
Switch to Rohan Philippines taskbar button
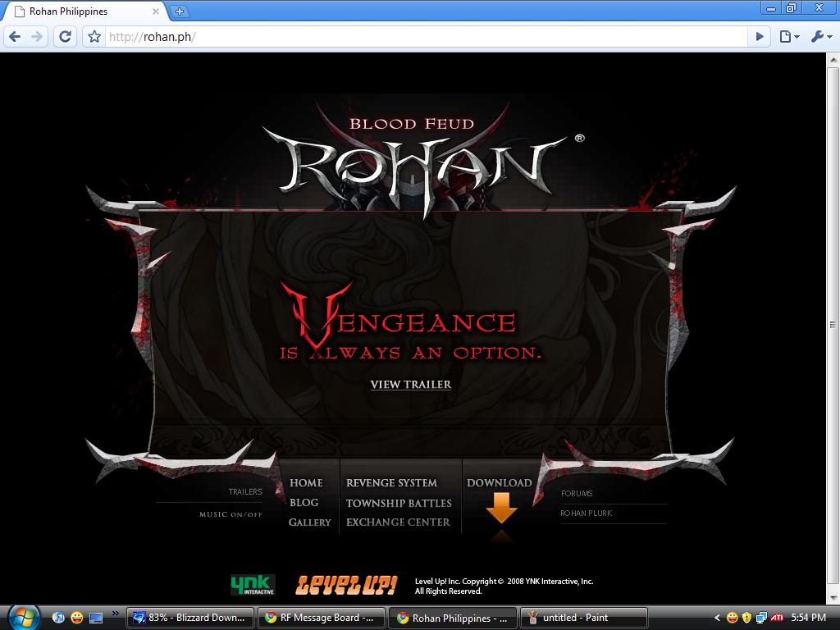[453, 618]
